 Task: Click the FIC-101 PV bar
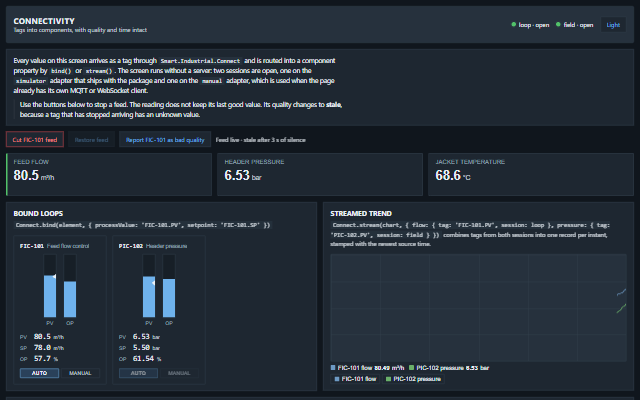[x=50, y=286]
